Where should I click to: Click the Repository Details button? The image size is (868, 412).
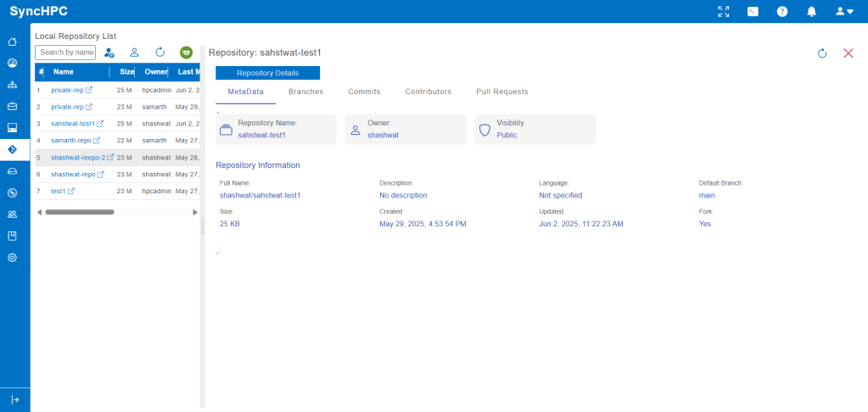(267, 73)
